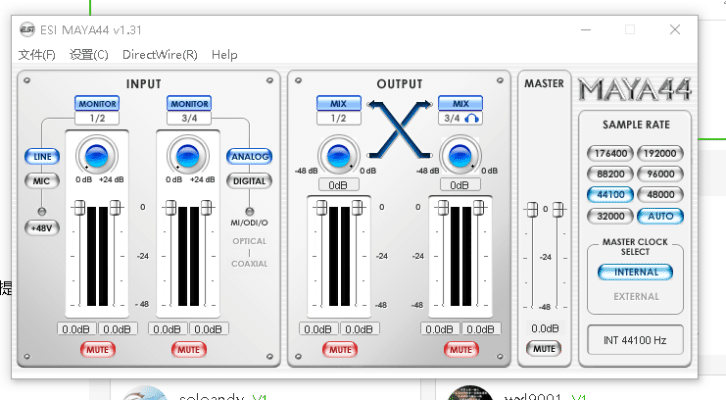Select the 48000 sample rate
The height and width of the screenshot is (400, 726).
661,196
